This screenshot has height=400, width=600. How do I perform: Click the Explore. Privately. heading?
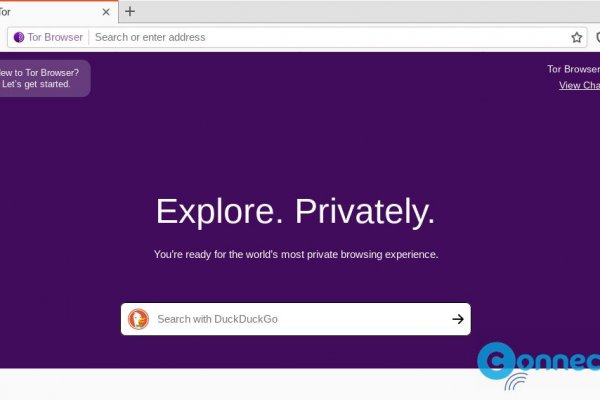click(296, 212)
